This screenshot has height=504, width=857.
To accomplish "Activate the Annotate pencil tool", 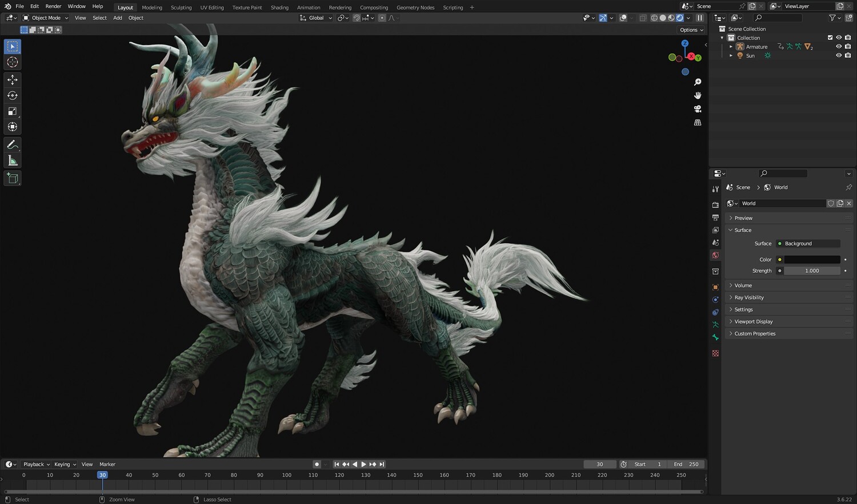I will click(13, 145).
